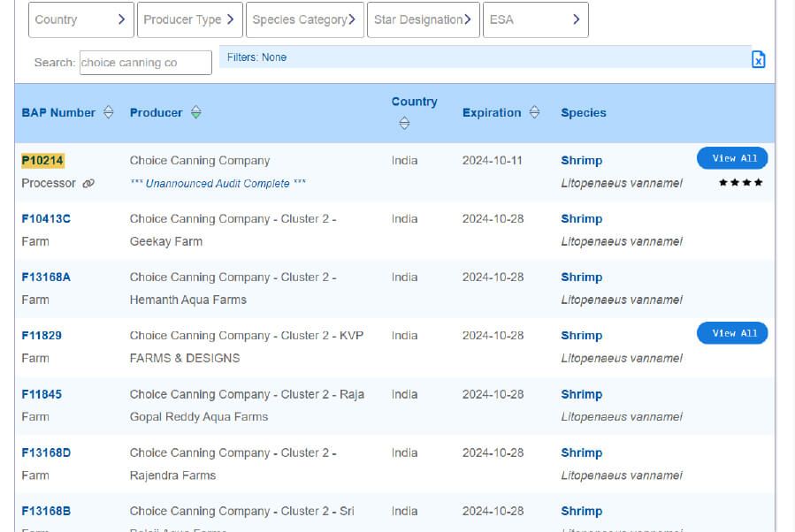The height and width of the screenshot is (532, 795).
Task: Sort by Expiration using its arrow icon
Action: (x=534, y=112)
